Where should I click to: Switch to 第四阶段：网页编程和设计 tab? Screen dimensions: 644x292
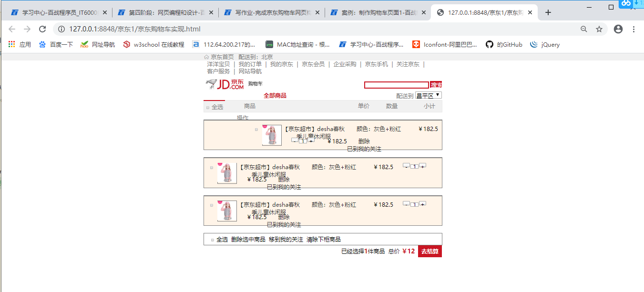pyautogui.click(x=166, y=12)
